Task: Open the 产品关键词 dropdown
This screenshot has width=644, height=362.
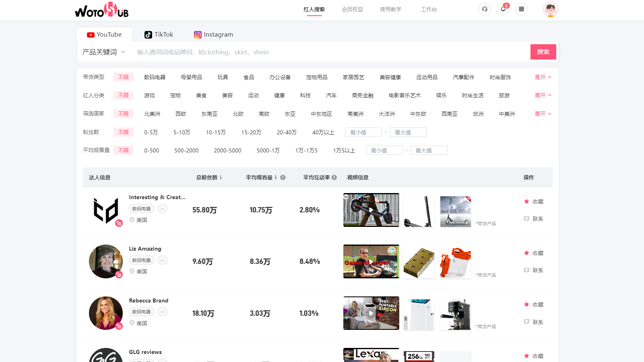Action: coord(103,51)
